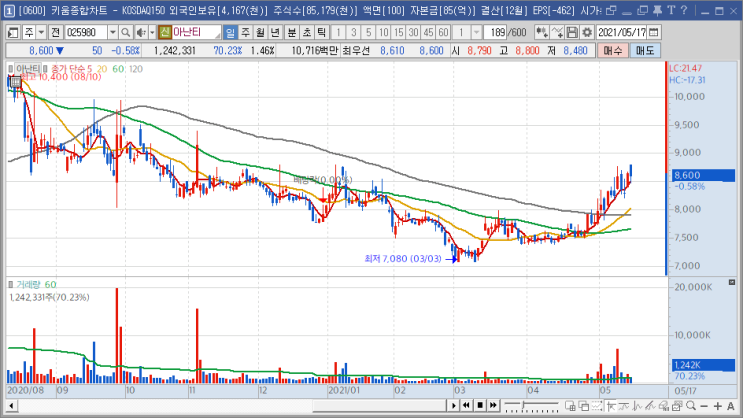Click the 매도 sell button
743x418 pixels.
[645, 51]
